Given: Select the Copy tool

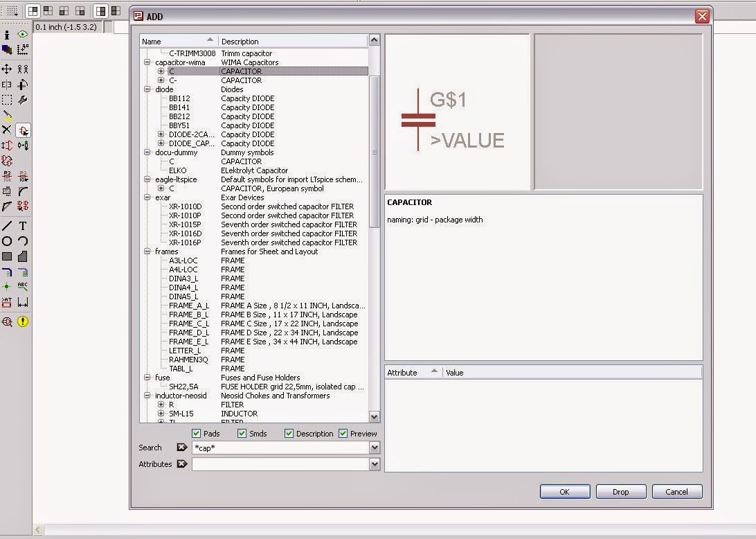Looking at the screenshot, I should pos(23,69).
